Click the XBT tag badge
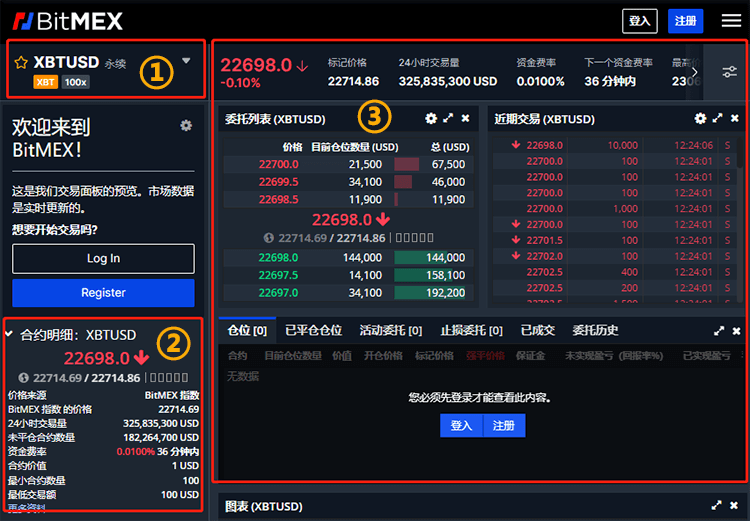 coord(45,82)
